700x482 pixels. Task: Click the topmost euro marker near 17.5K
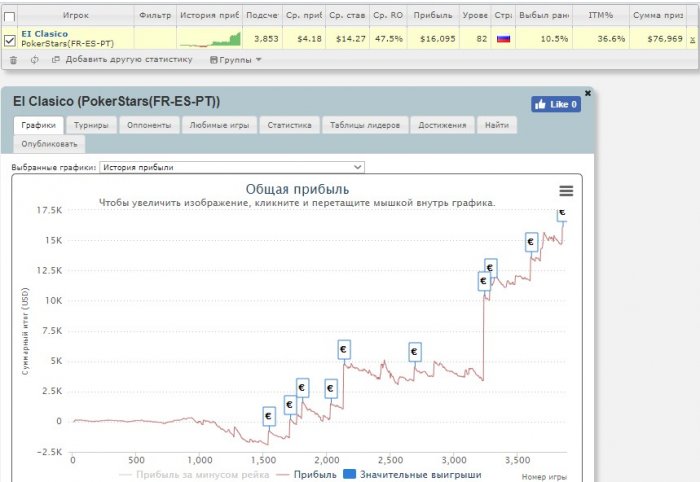562,214
